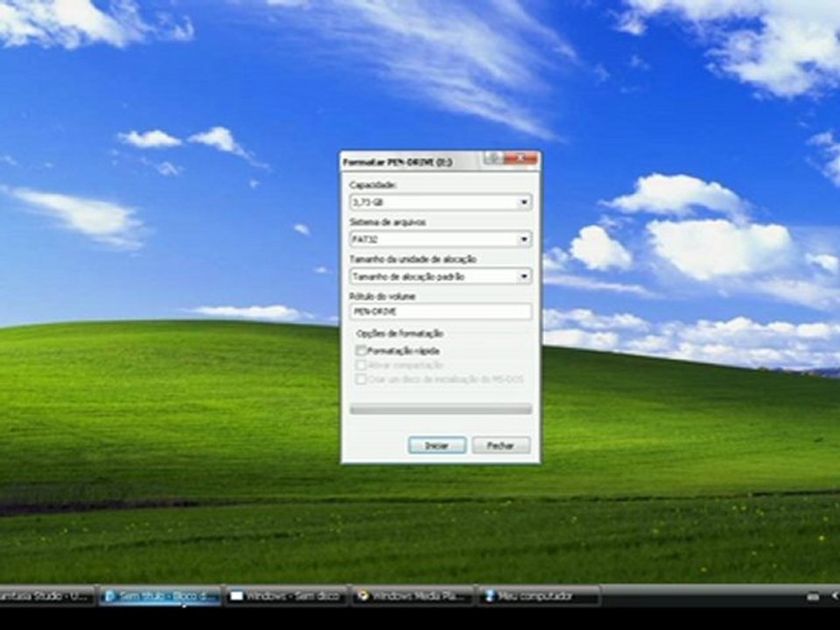Switch to Camtasia Studio taskbar button
This screenshot has width=840, height=630.
click(47, 596)
